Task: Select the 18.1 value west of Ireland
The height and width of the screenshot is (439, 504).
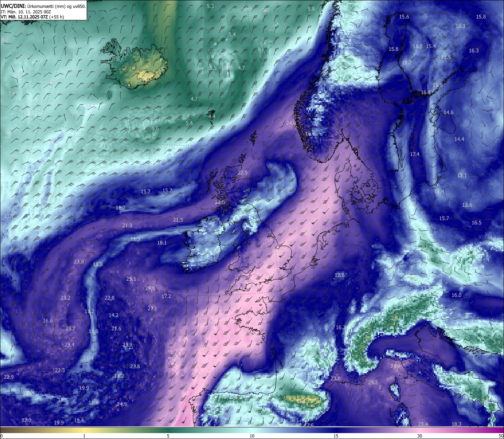Action: (x=162, y=243)
